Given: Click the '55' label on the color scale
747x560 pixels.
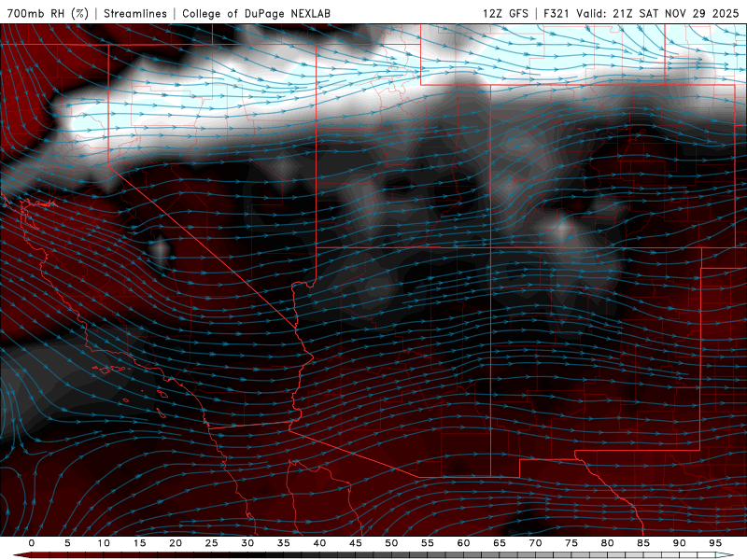Looking at the screenshot, I should pos(427,543).
